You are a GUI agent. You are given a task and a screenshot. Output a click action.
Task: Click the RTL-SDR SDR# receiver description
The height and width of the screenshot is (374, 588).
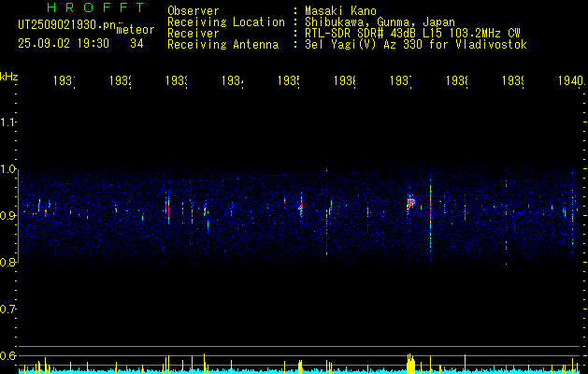click(x=412, y=34)
